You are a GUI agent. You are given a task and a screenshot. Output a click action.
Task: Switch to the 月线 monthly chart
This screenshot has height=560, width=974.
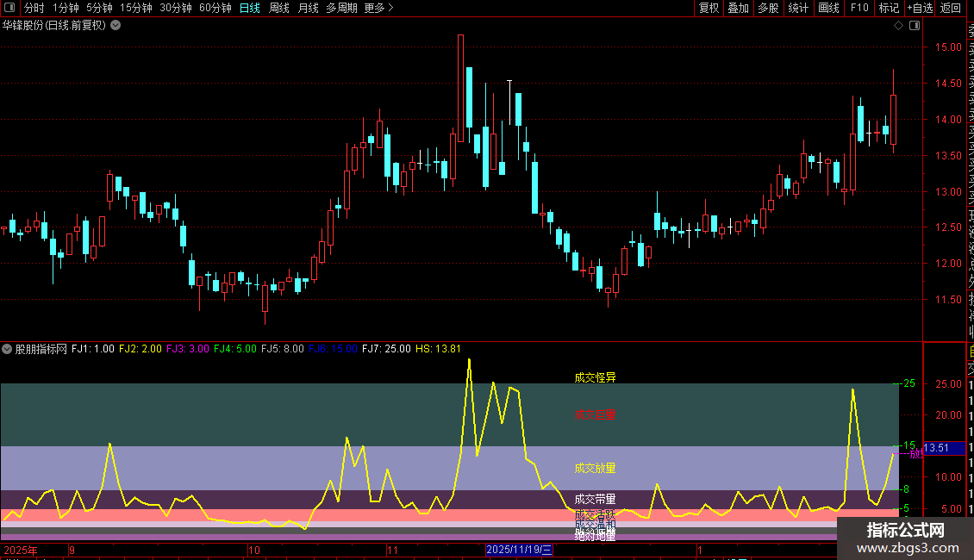[308, 8]
